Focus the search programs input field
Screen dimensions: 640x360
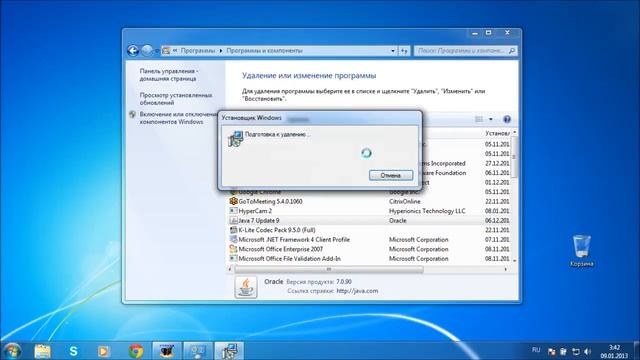tap(461, 51)
